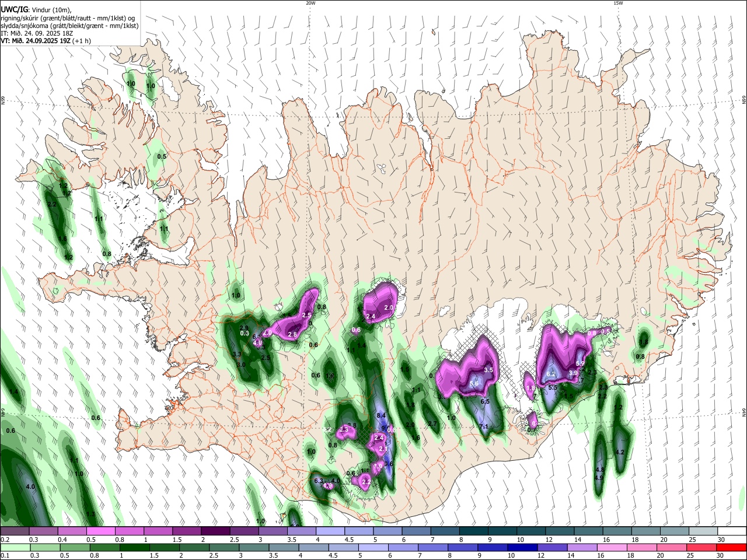Pick the grey-purple snow swatch labeled 0.2
The width and height of the screenshot is (747, 560).
coord(14,531)
